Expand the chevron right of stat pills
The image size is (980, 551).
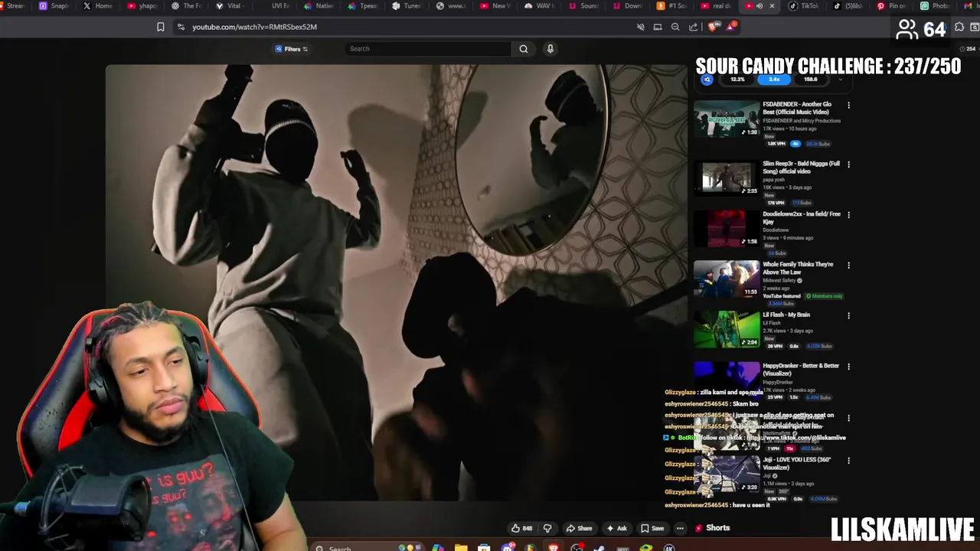pyautogui.click(x=840, y=79)
